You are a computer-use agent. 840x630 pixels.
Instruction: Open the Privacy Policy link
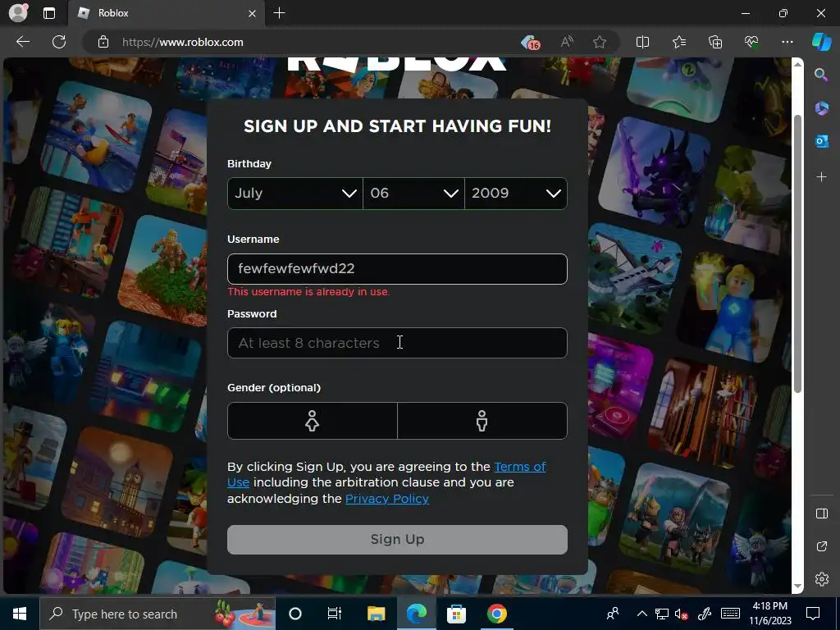387,499
